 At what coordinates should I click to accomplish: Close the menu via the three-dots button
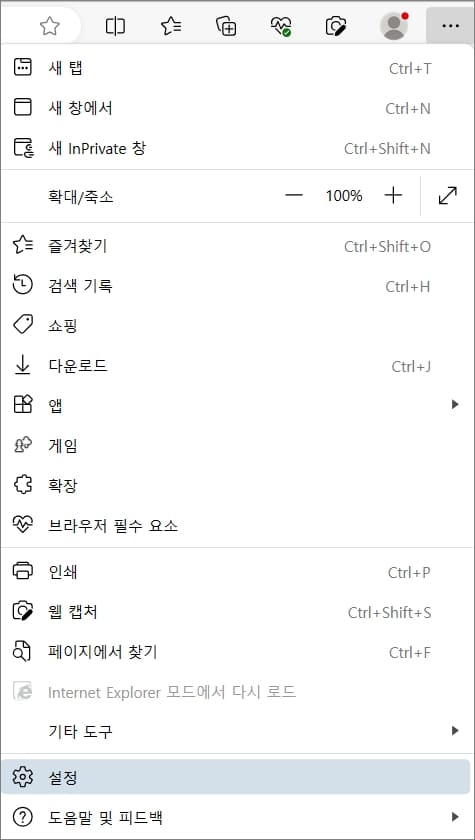[450, 26]
